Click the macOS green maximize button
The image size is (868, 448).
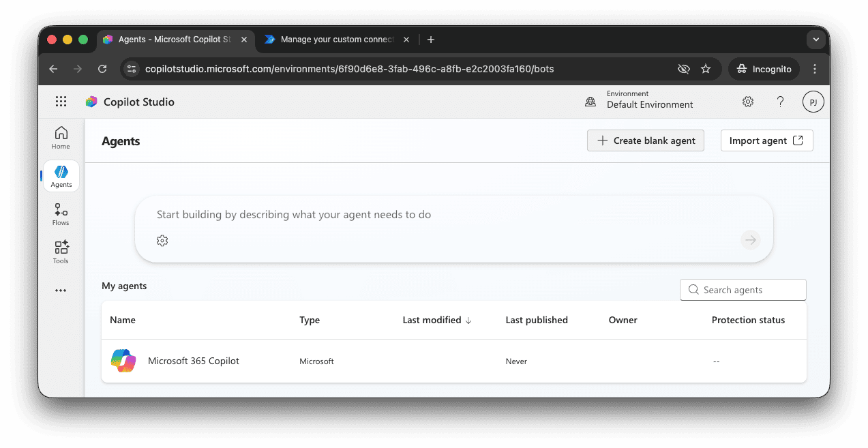tap(83, 40)
